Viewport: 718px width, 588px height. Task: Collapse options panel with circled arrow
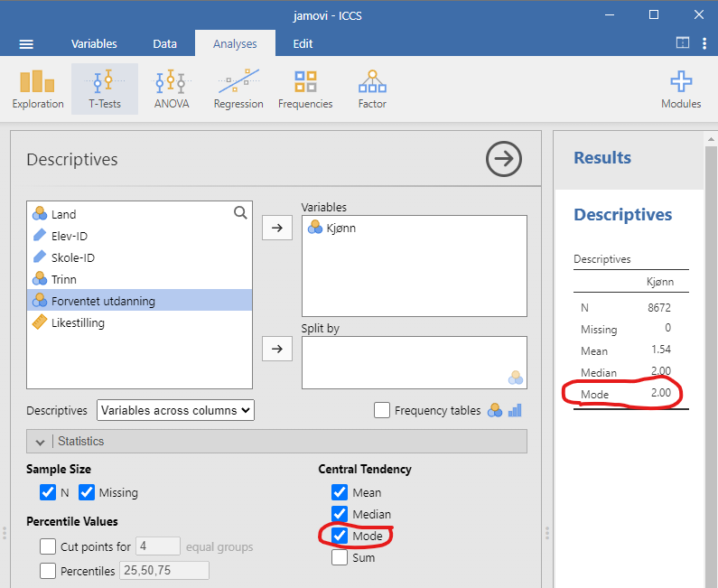click(x=504, y=159)
